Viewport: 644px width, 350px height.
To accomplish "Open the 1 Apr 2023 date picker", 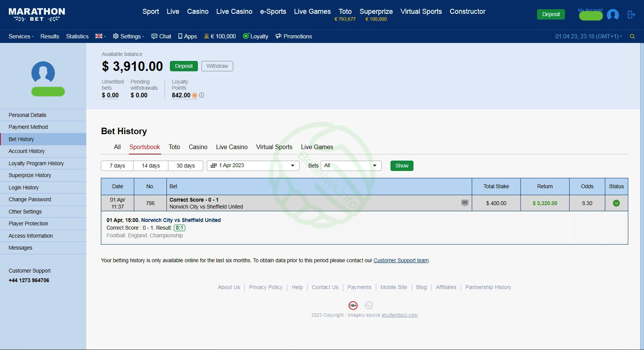I will tap(253, 166).
